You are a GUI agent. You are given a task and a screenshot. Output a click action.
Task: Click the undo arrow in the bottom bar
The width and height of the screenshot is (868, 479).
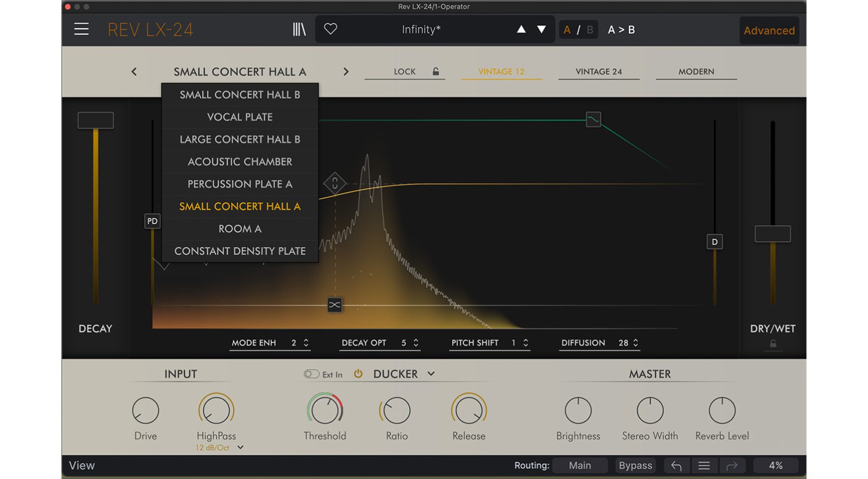click(x=676, y=465)
